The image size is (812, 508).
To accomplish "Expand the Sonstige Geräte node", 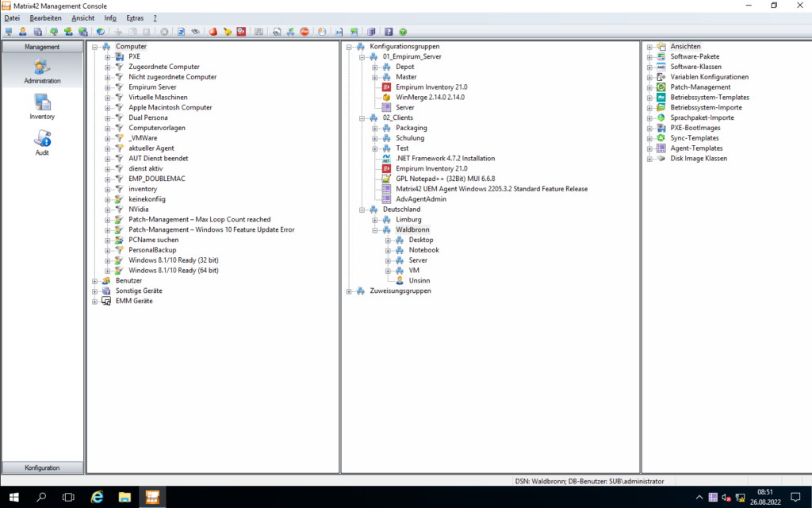I will pos(95,291).
